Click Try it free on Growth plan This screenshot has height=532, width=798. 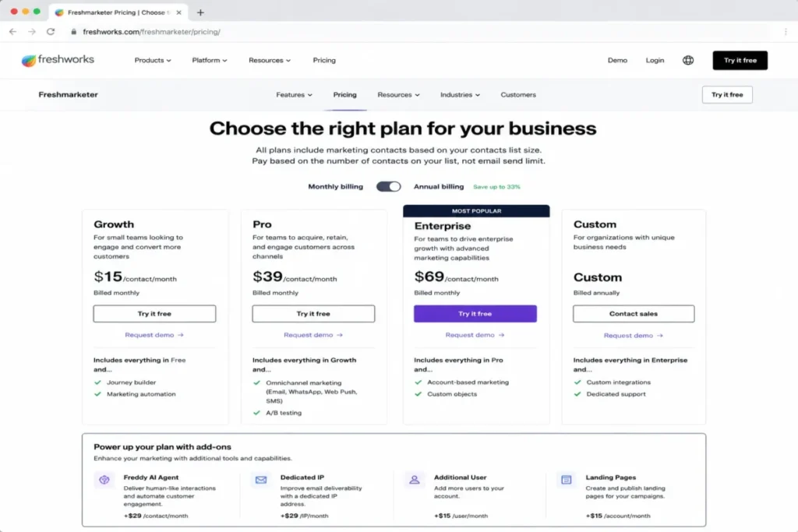154,314
